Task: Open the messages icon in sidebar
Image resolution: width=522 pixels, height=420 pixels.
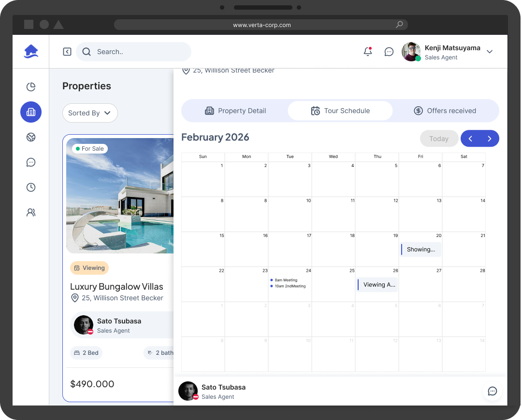Action: [x=31, y=162]
